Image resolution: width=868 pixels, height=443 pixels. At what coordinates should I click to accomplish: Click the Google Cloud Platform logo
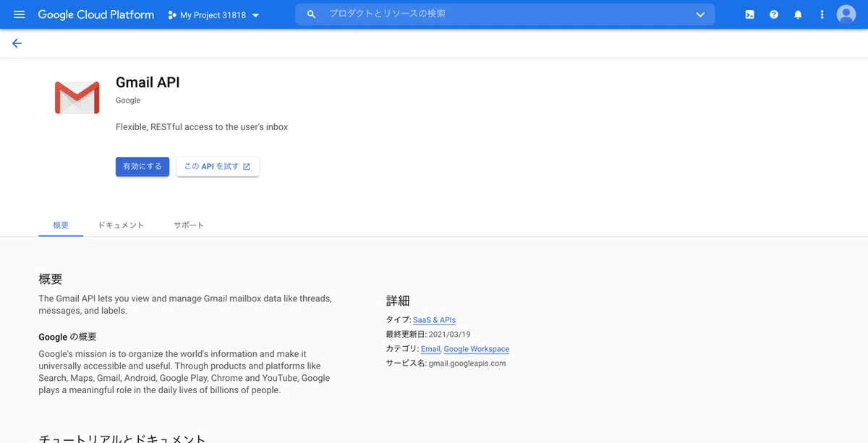pos(95,14)
